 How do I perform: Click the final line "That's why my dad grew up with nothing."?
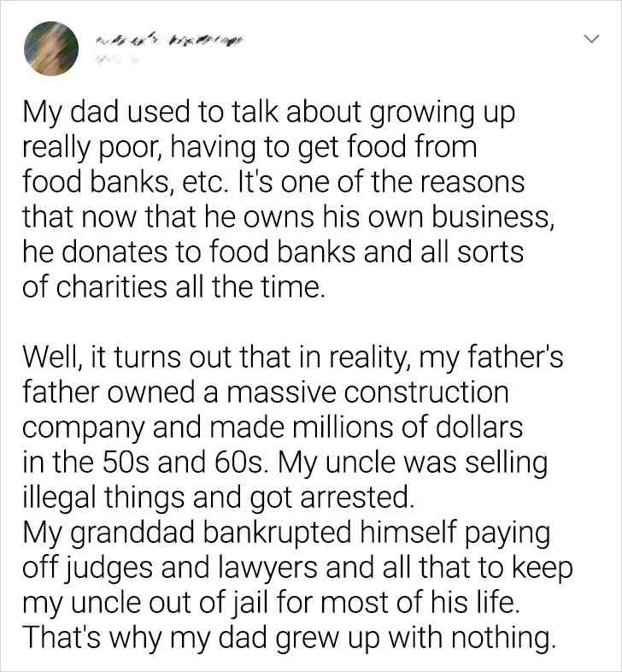(288, 636)
